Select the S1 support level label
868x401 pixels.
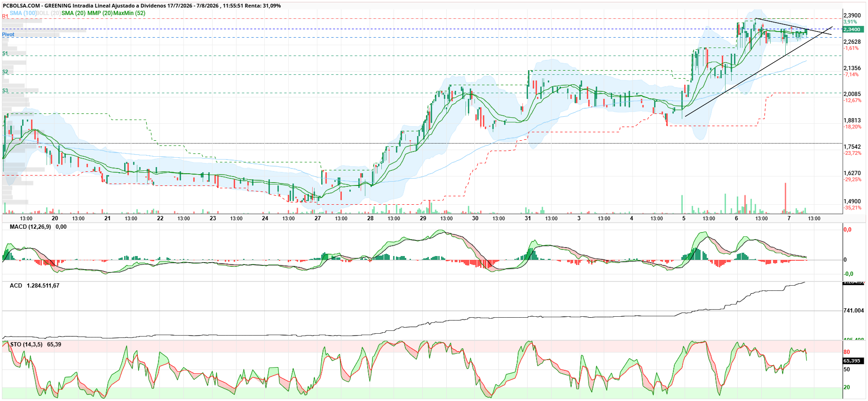coord(5,54)
